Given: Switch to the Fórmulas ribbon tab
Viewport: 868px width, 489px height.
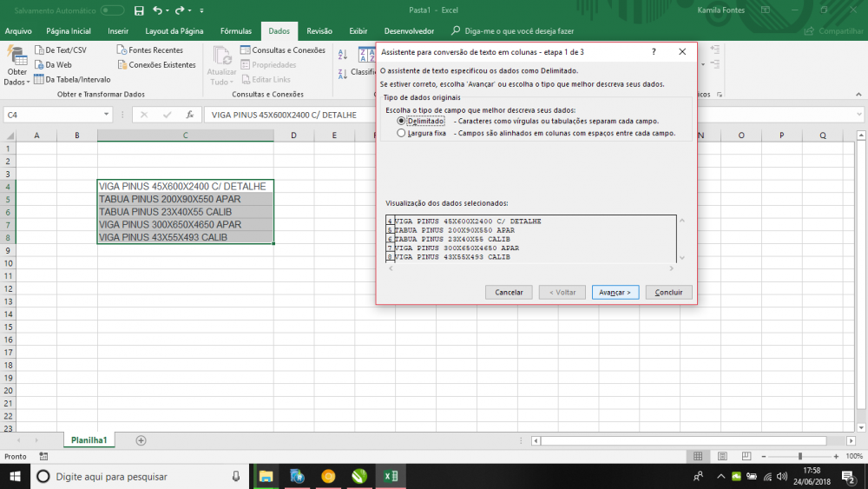Looking at the screenshot, I should [x=235, y=30].
